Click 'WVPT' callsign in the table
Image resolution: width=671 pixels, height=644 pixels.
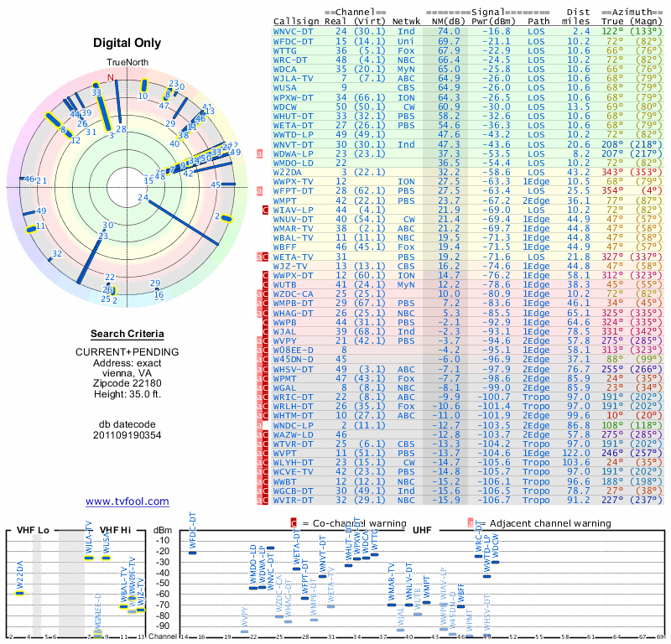click(x=284, y=453)
